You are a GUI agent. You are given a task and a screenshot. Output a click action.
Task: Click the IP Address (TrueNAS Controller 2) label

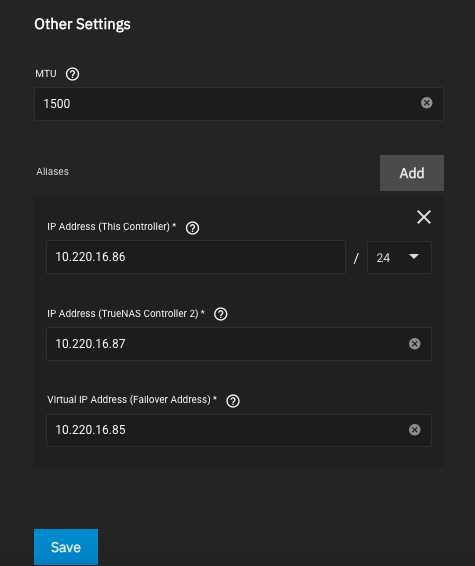pyautogui.click(x=126, y=313)
